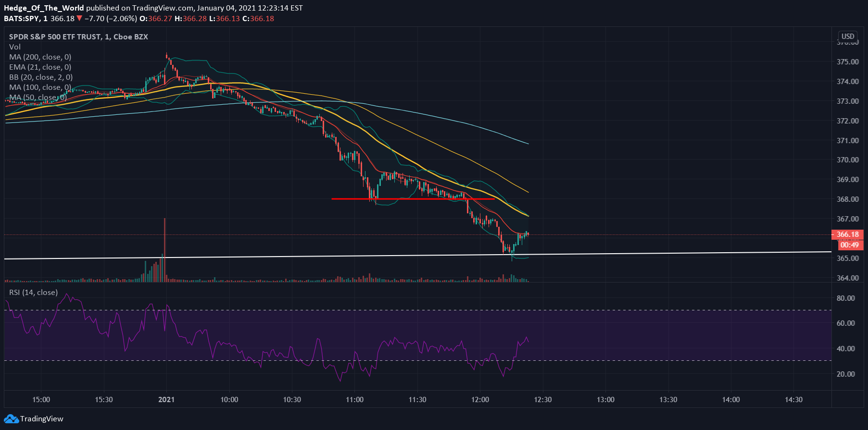This screenshot has height=430, width=868.
Task: Select the RSI (14, close) indicator label
Action: pos(34,292)
